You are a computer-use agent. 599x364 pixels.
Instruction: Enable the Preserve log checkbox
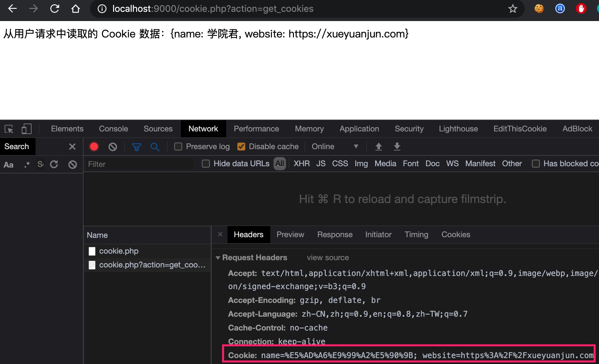[x=178, y=147]
